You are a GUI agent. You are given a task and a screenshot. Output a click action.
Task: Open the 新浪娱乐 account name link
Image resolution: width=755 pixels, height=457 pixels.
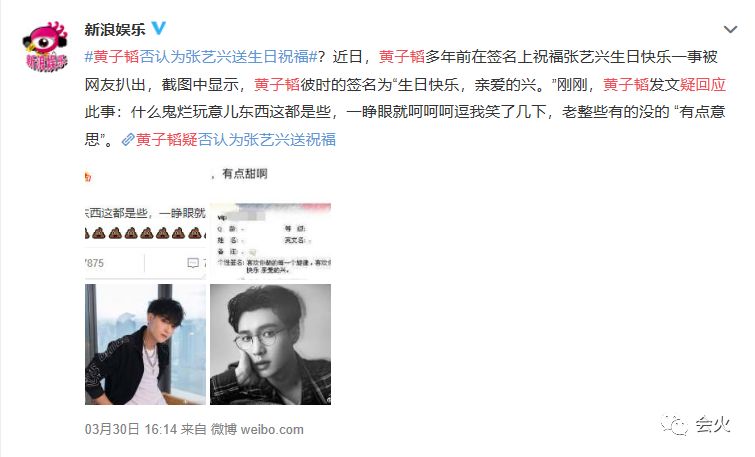[115, 29]
